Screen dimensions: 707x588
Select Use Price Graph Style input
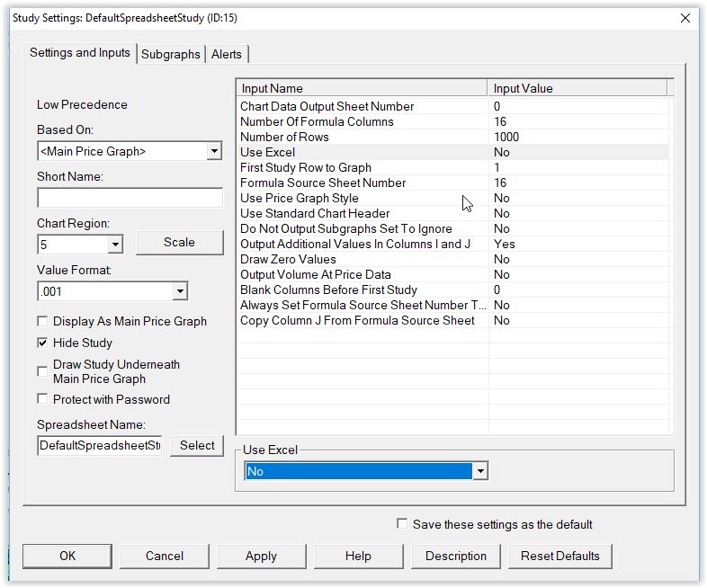(x=452, y=199)
